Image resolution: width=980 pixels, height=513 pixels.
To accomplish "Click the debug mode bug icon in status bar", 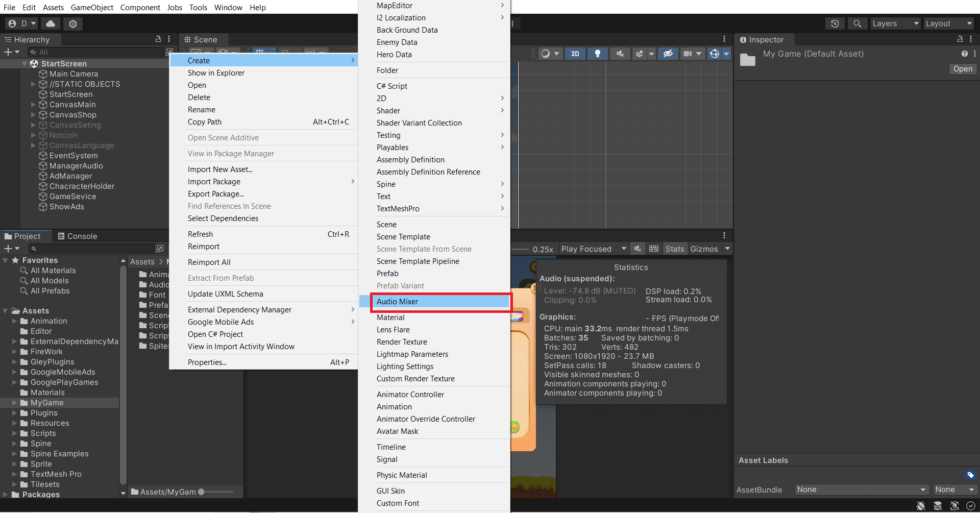I will point(921,506).
